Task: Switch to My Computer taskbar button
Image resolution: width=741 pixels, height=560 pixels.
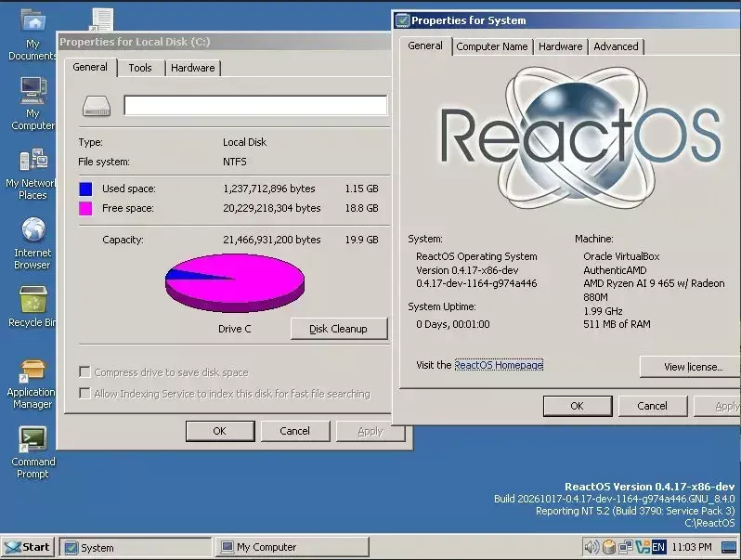Action: (x=292, y=547)
